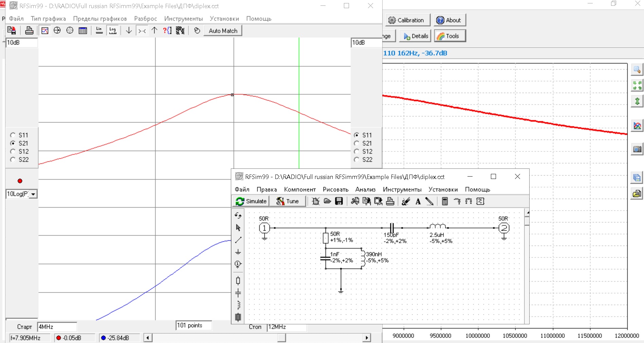This screenshot has height=343, width=644.
Task: Save the circuit with floppy disk icon
Action: tap(339, 201)
